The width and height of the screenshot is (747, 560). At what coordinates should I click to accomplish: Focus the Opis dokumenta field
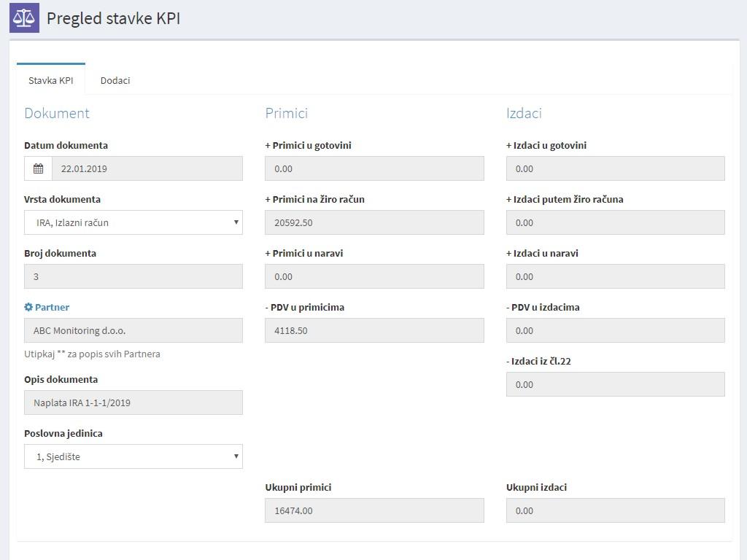133,402
